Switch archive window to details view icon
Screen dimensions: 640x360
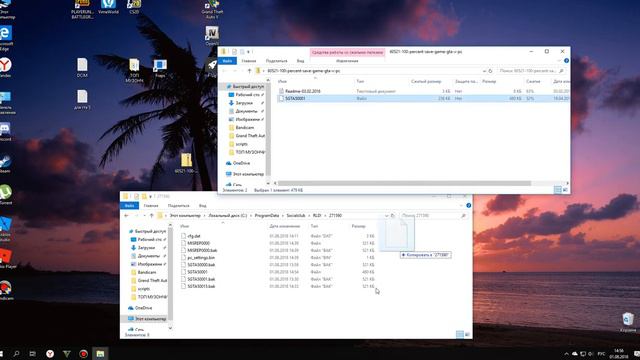[558, 190]
